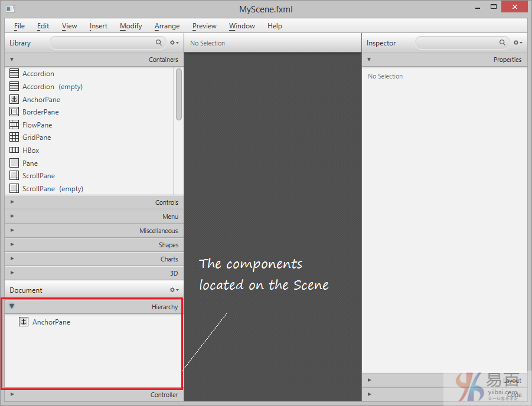Image resolution: width=532 pixels, height=406 pixels.
Task: Click the Inspector search magnifier icon
Action: click(502, 42)
